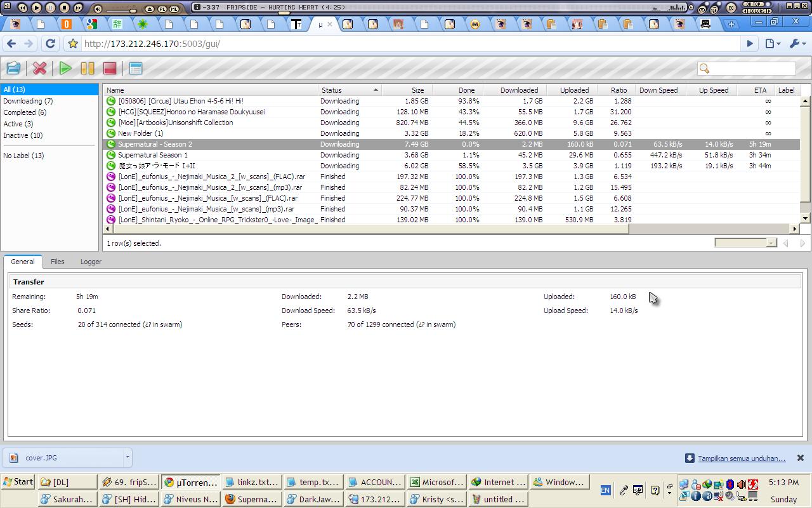Screen dimensions: 812x508
Task: Switch to the Logger tab
Action: coord(91,262)
